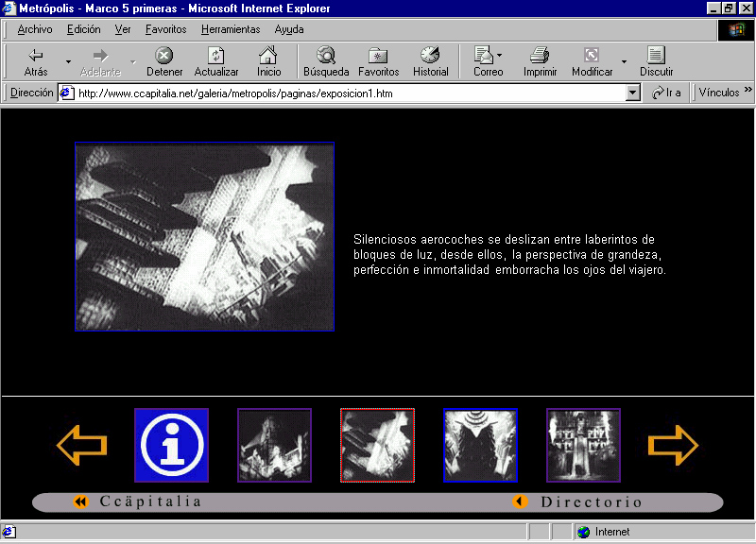Screen dimensions: 756x544
Task: Click the Ir a go button
Action: [x=666, y=93]
